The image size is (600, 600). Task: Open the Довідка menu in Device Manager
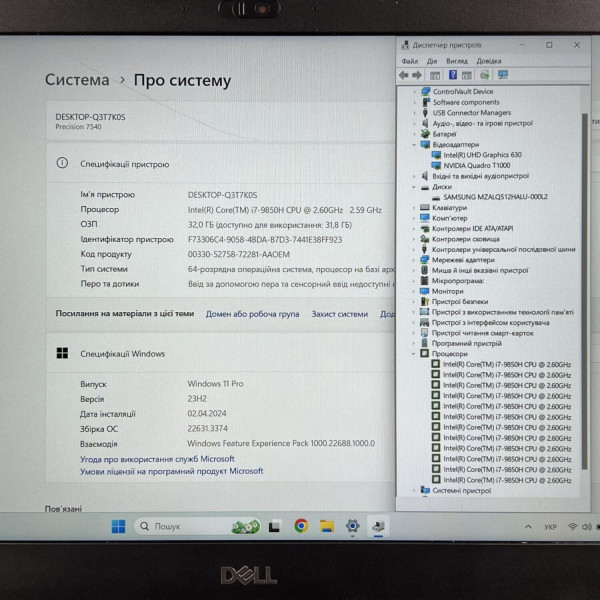tap(489, 61)
